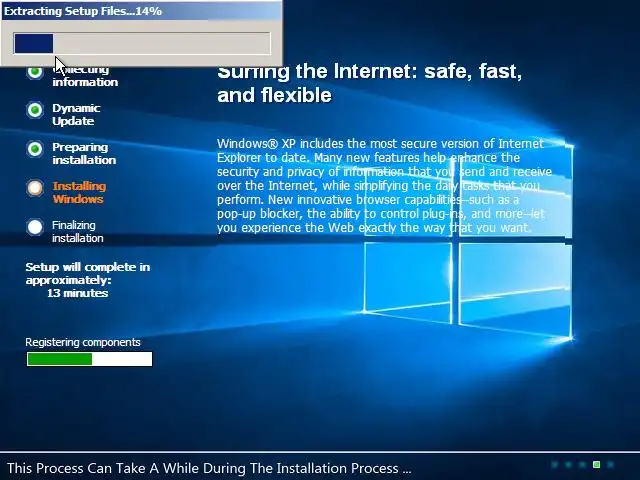Screen dimensions: 640x480
Task: Click the 'Registering components' status text
Action: coord(83,342)
